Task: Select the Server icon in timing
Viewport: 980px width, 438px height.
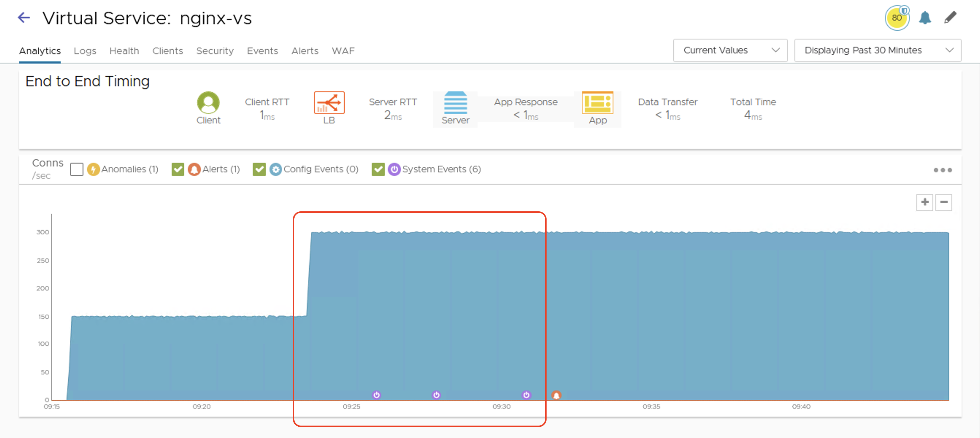Action: [455, 103]
